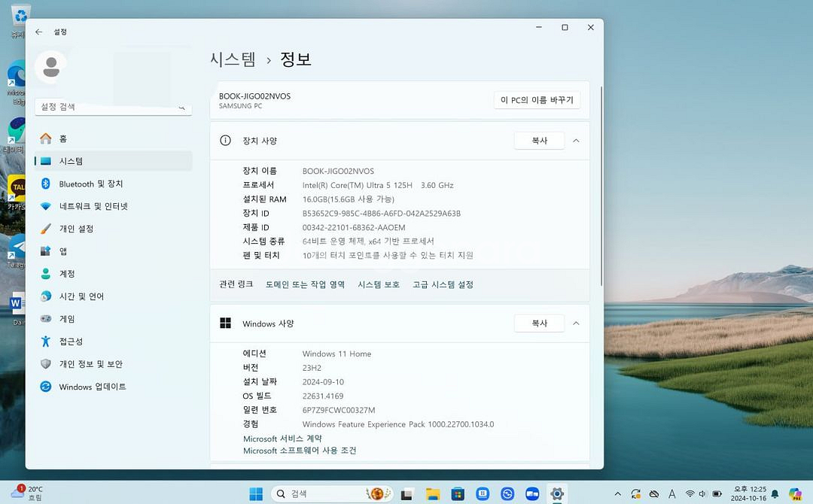Image resolution: width=813 pixels, height=504 pixels.
Task: Click the Settings page vertical scrollbar
Action: pyautogui.click(x=601, y=187)
